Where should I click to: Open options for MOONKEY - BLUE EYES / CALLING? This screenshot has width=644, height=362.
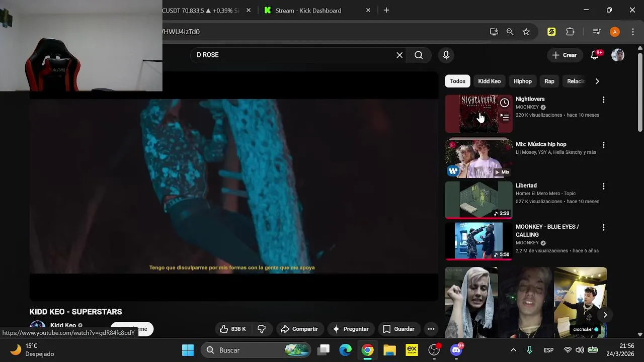click(x=603, y=227)
